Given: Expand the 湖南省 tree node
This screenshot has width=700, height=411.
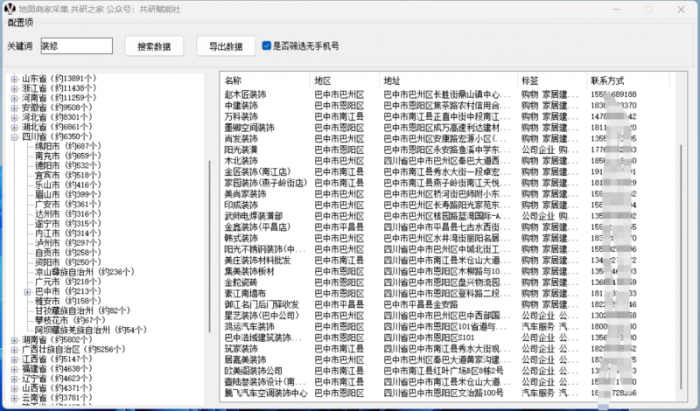Looking at the screenshot, I should point(14,340).
